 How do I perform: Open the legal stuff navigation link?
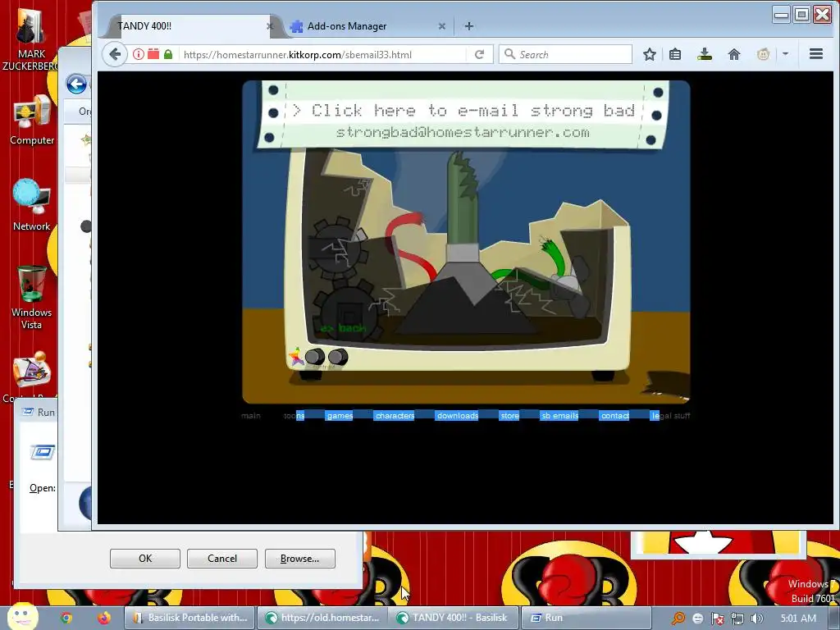[671, 415]
